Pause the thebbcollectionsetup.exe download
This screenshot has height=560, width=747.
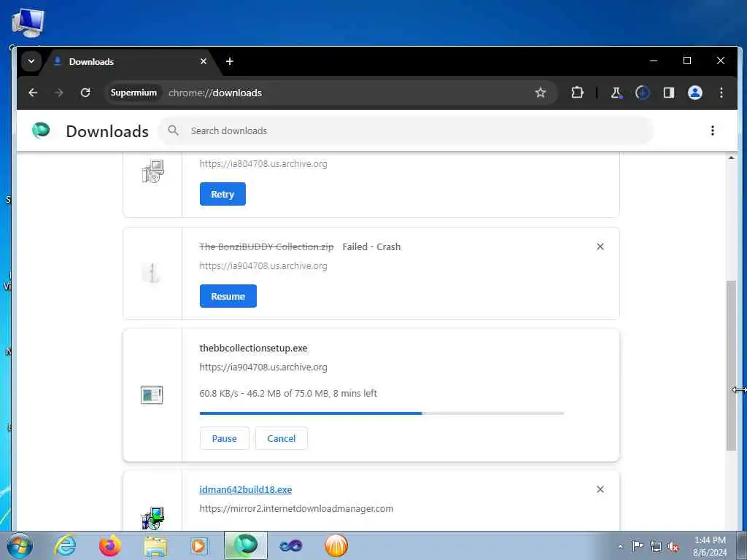point(225,438)
